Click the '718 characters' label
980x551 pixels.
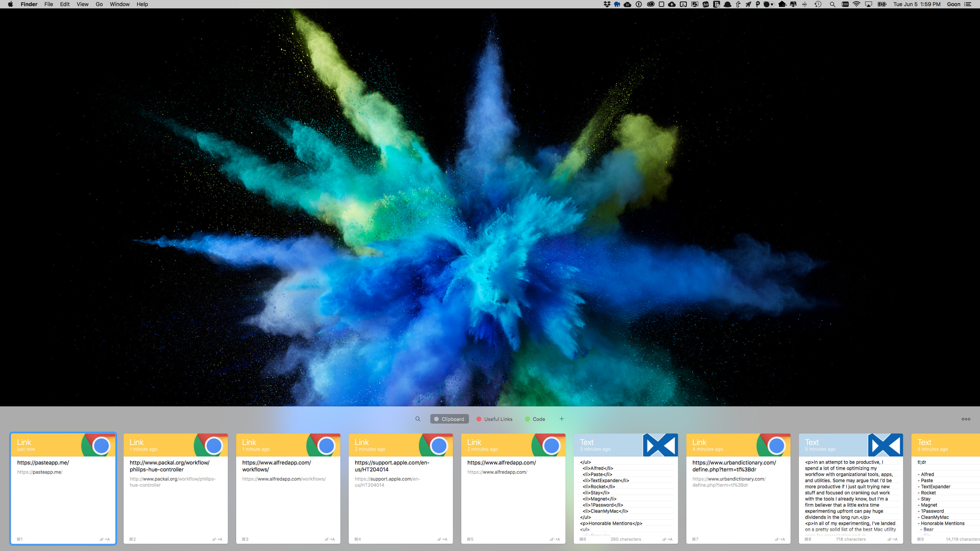tap(851, 539)
